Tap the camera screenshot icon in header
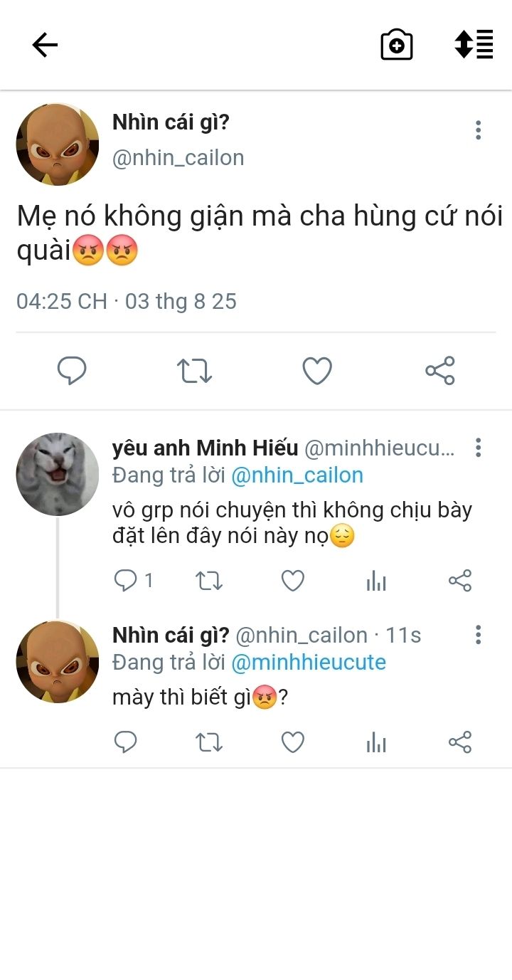The image size is (512, 980). point(397,45)
